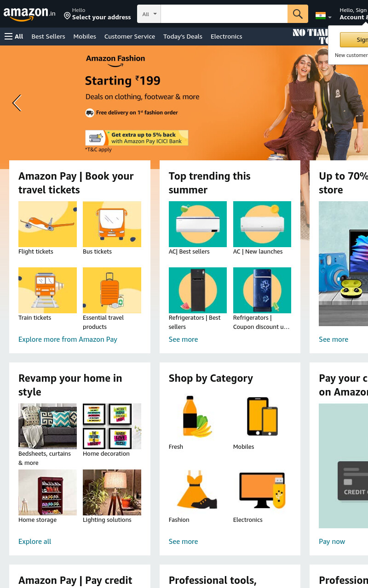Screen dimensions: 368x588
Task: Open the Flight tickets thumbnail
Action: pos(47,224)
